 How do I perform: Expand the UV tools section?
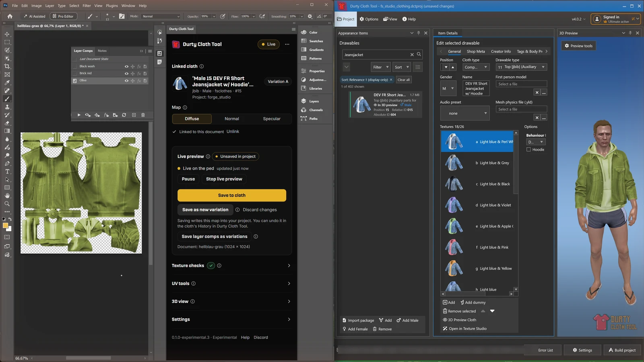[x=289, y=284]
